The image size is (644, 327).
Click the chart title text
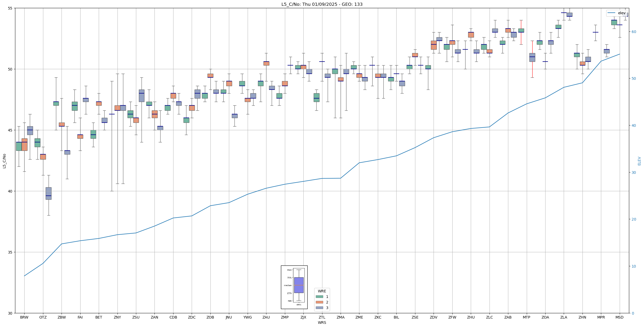(322, 4)
